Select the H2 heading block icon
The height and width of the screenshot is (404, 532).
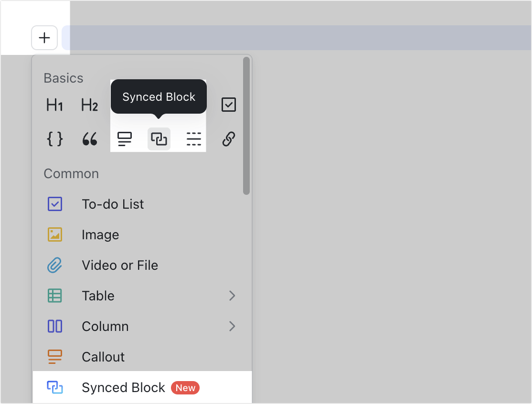[89, 105]
